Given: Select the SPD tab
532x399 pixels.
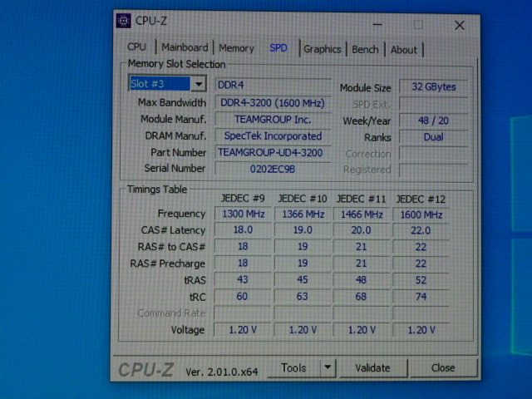Looking at the screenshot, I should tap(278, 48).
